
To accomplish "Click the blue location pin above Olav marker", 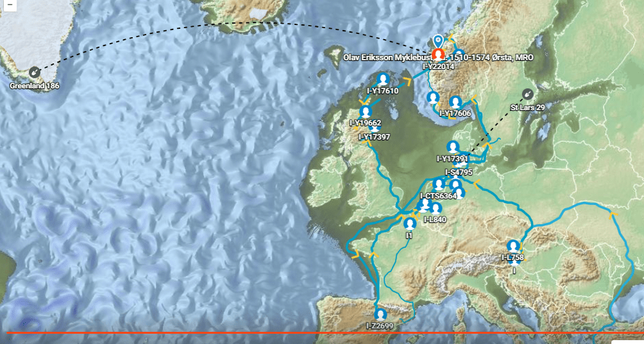I will tap(438, 41).
